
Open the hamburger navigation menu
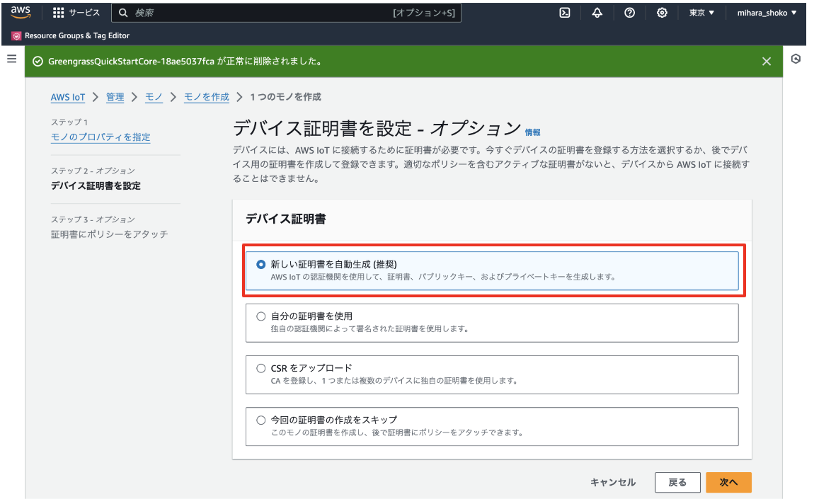pos(11,59)
